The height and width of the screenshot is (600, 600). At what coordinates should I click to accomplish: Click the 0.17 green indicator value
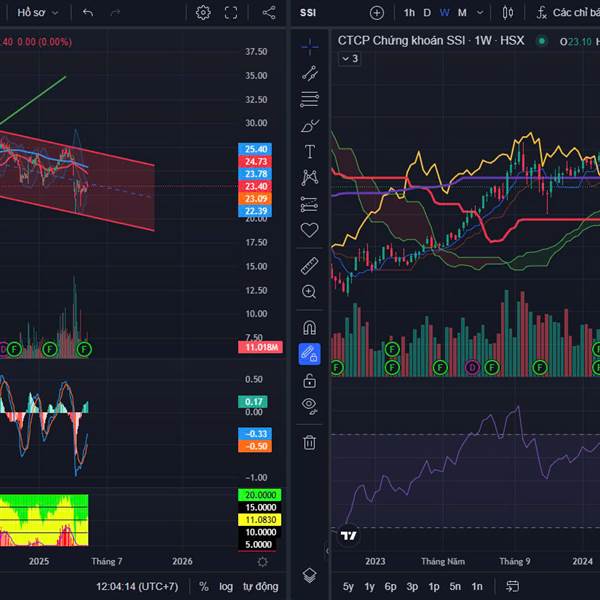click(x=253, y=402)
